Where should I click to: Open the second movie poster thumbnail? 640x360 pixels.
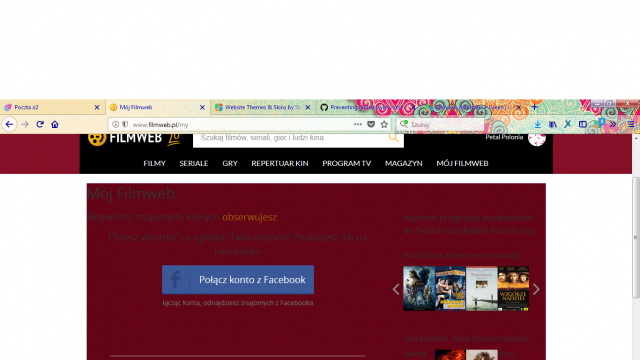[450, 288]
